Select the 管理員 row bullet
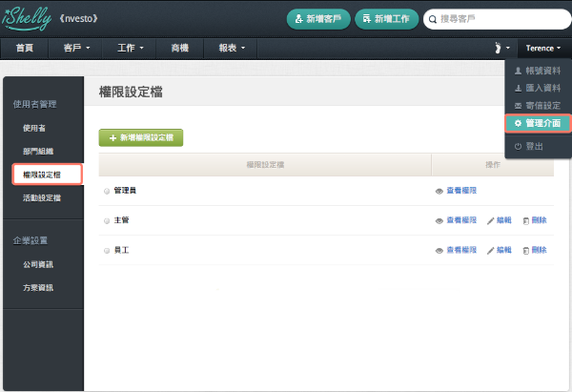The image size is (572, 392). (107, 191)
